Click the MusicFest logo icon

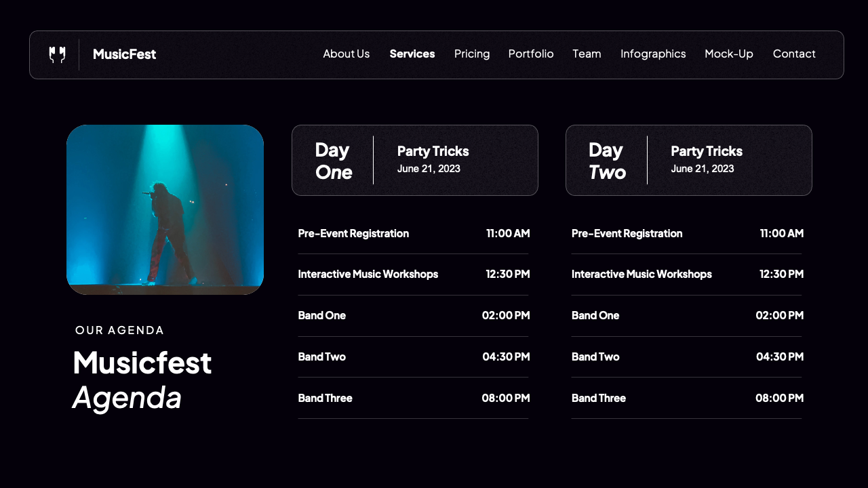[58, 54]
